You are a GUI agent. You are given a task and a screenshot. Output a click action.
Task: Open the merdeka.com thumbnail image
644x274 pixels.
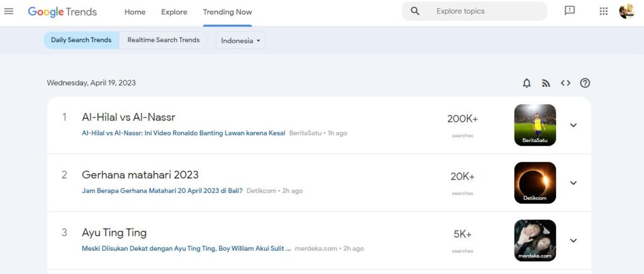click(535, 241)
